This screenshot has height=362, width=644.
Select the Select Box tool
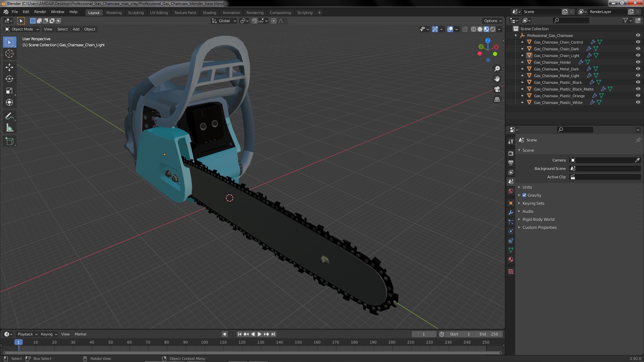pos(9,42)
